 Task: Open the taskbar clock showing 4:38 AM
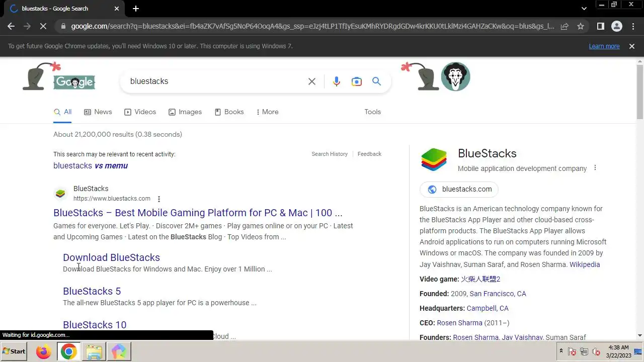[618, 351]
